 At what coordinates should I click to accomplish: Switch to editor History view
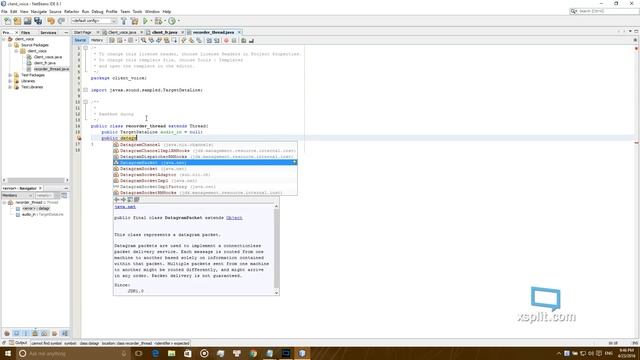97,40
